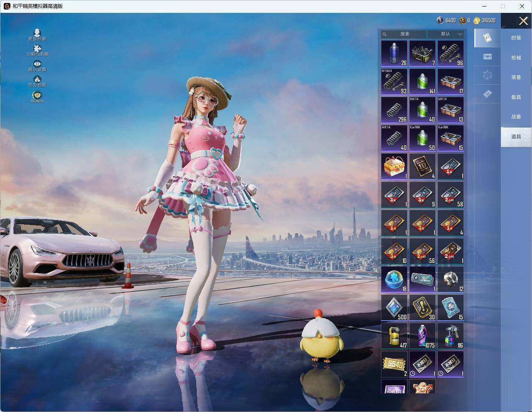The height and width of the screenshot is (412, 532).
Task: Switch to 枪械 firearms tab
Action: pos(516,58)
